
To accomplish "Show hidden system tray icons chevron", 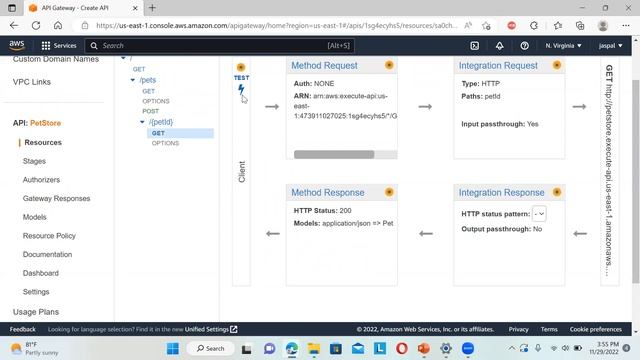I will (511, 348).
